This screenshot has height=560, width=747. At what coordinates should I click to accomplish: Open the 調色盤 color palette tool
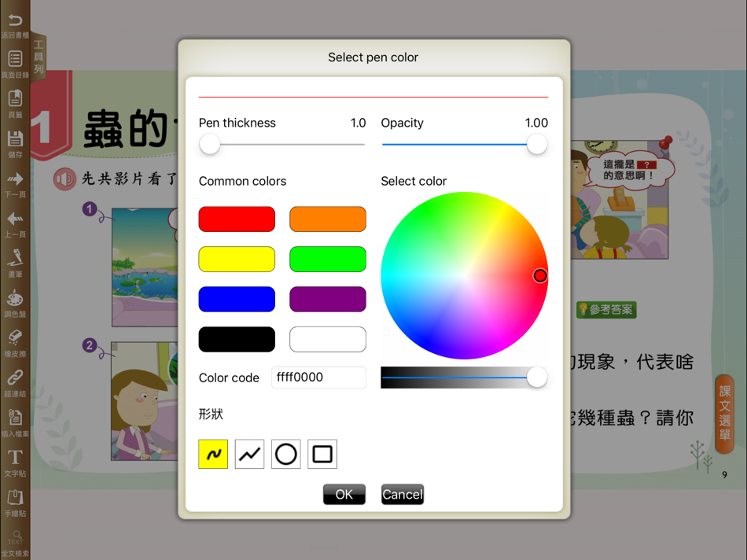click(15, 298)
